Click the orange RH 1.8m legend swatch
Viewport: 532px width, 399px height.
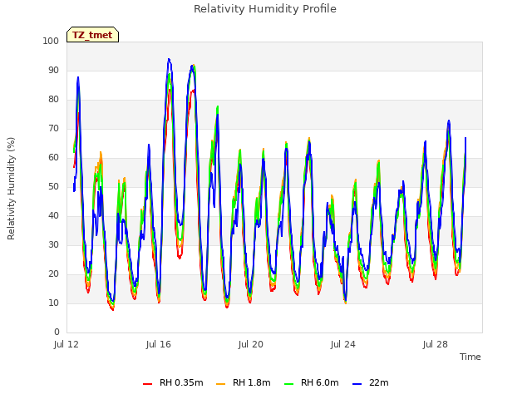220,384
